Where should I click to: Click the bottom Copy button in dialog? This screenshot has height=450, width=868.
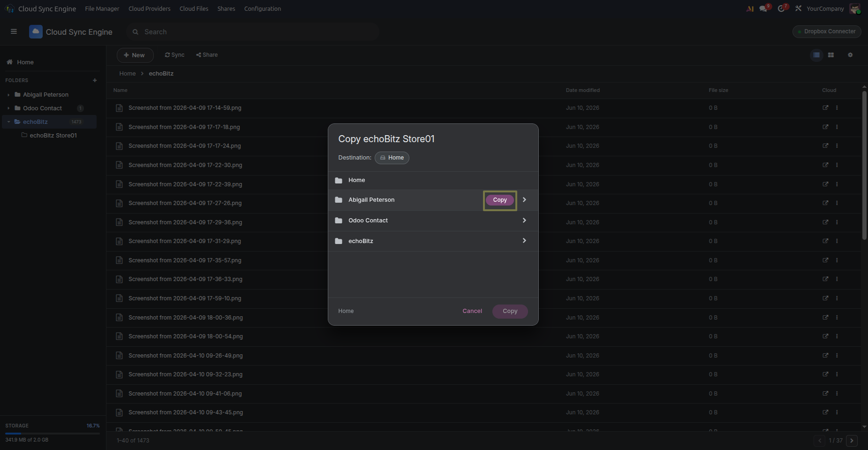[x=510, y=311]
